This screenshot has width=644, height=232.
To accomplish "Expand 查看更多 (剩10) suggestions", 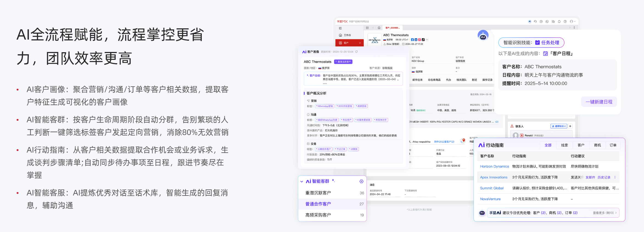I will (x=605, y=213).
